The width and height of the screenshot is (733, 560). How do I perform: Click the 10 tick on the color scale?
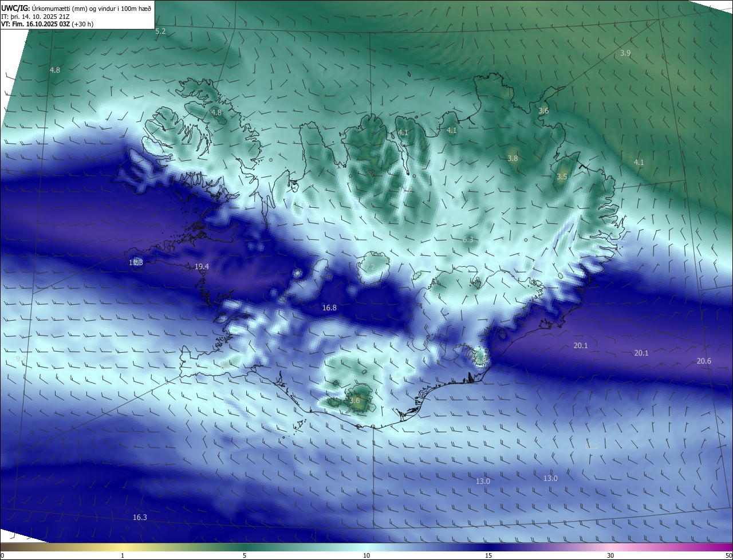pyautogui.click(x=366, y=555)
